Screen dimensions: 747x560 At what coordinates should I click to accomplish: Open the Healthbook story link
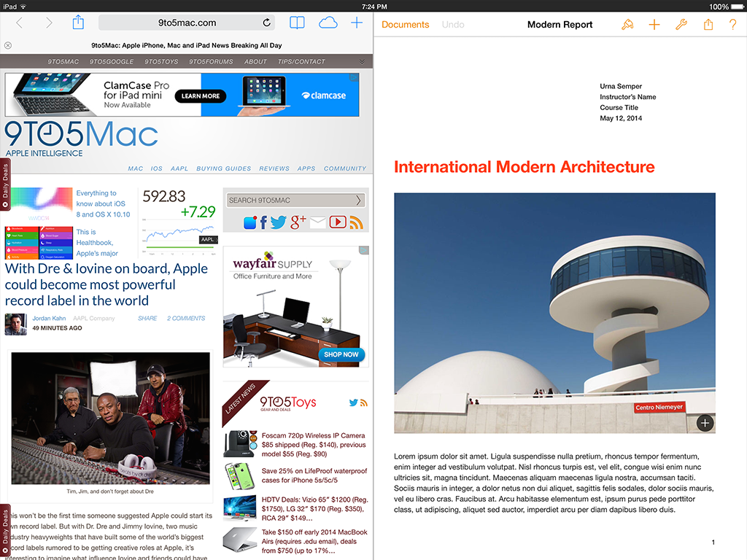[97, 242]
